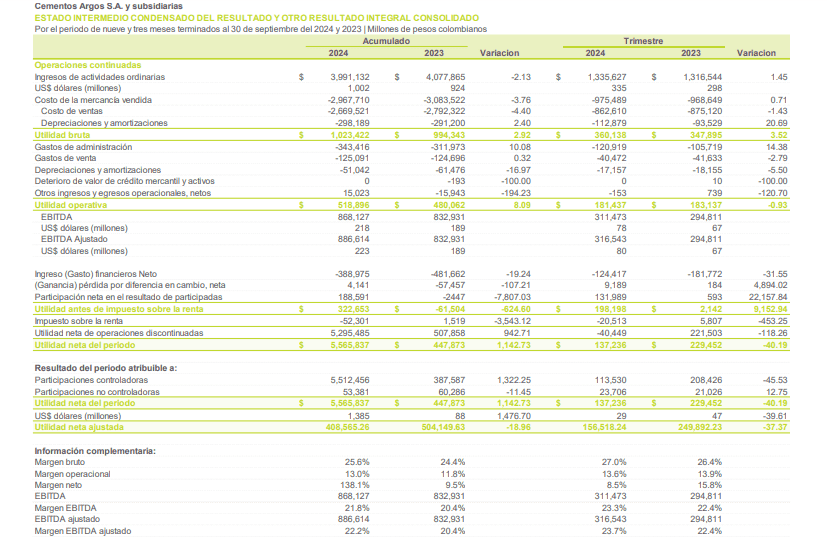827x549 pixels.
Task: Select the quarterly gross profit '360,138'
Action: (610, 135)
